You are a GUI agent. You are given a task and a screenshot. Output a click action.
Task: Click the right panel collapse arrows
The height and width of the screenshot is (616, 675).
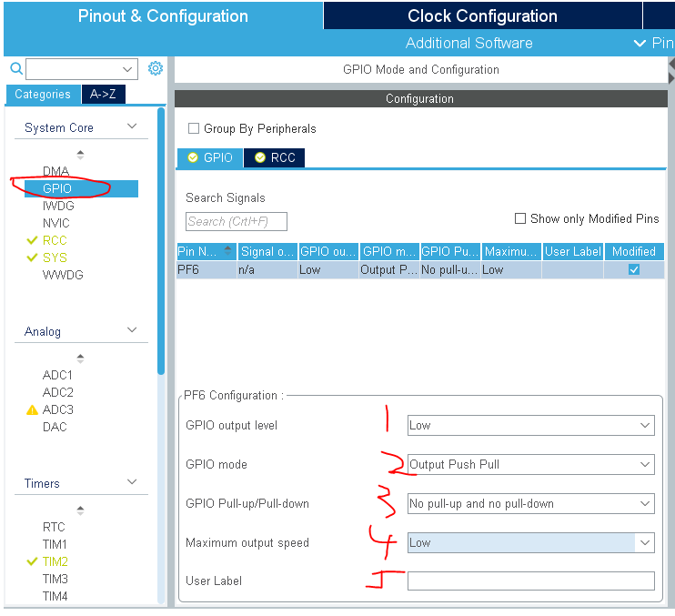point(671,71)
